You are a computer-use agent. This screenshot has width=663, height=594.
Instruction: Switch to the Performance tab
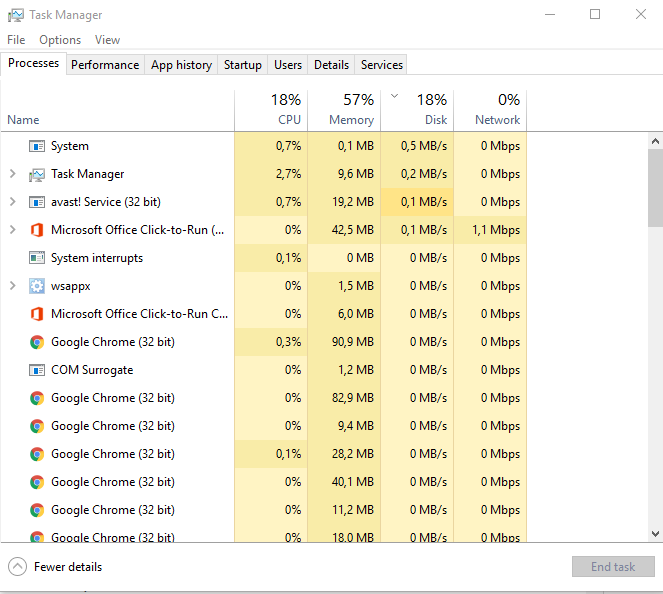(105, 65)
